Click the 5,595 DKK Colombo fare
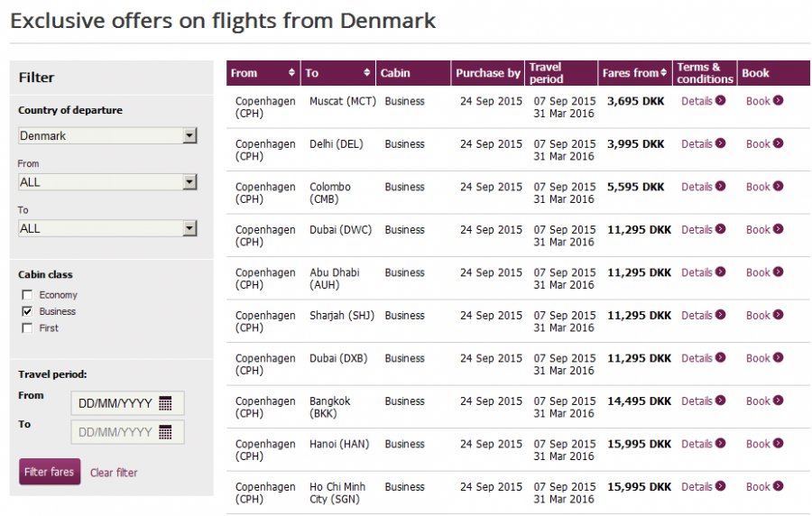 [x=636, y=187]
